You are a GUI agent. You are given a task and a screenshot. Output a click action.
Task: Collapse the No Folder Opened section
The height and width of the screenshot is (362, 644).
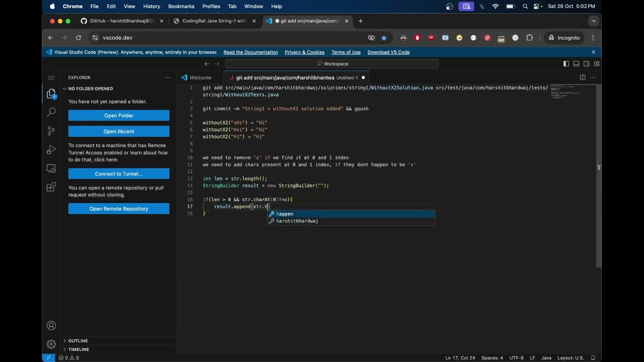[x=90, y=88]
